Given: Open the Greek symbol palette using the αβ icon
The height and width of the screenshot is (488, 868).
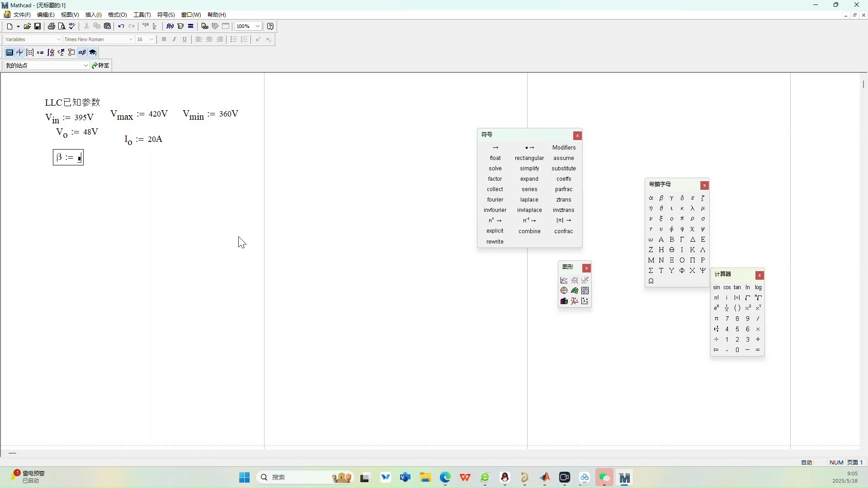Looking at the screenshot, I should coord(82,52).
